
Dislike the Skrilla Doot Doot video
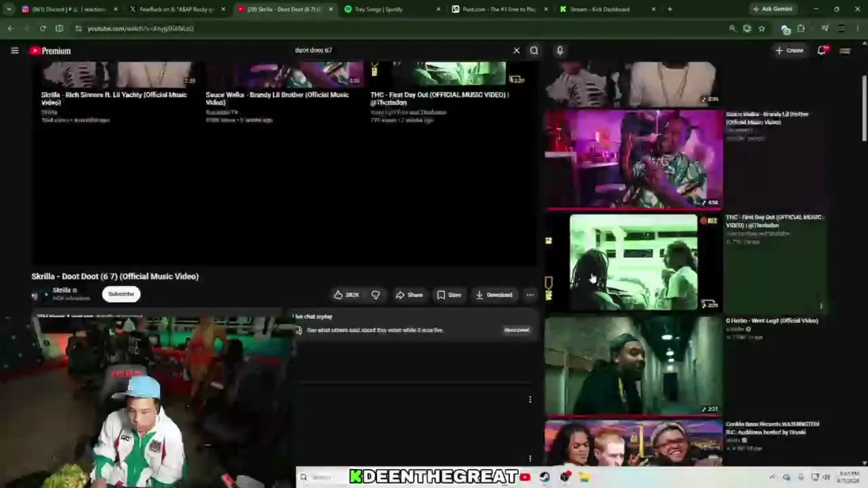pyautogui.click(x=376, y=295)
